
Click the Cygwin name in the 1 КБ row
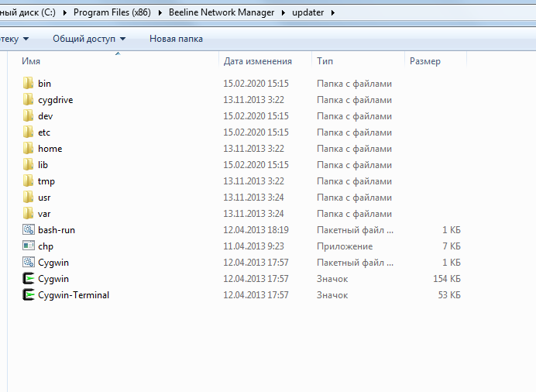(x=53, y=263)
